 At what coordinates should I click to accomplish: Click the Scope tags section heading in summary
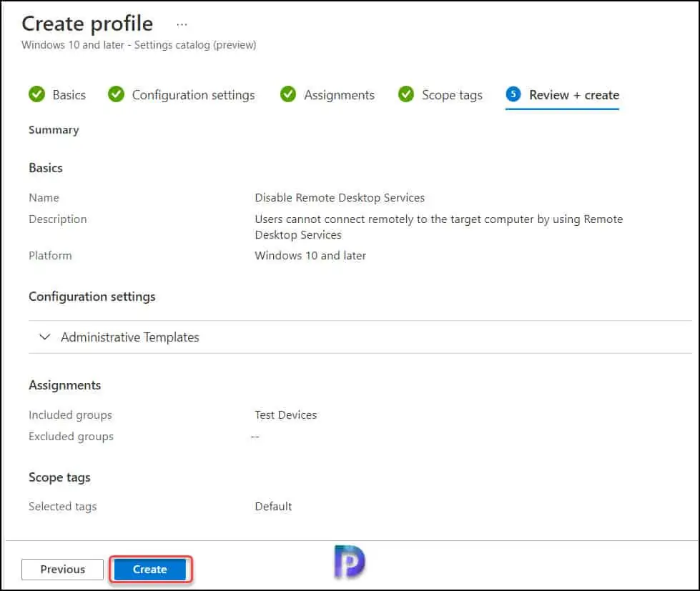59,477
